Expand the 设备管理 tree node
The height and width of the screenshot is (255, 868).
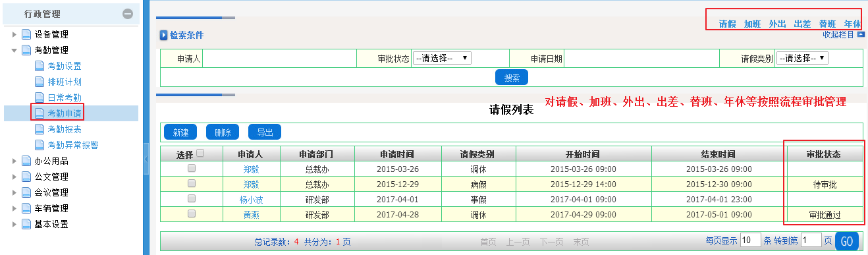[x=14, y=34]
